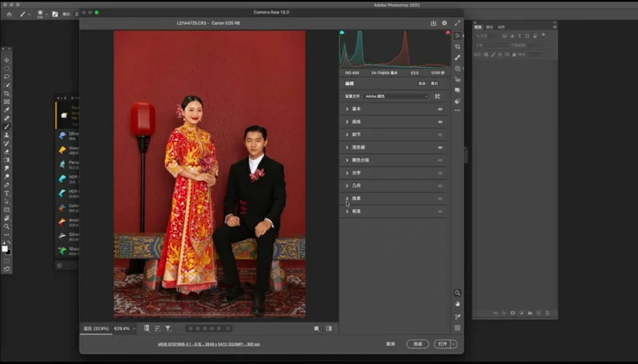
Task: Toggle the 混色器 panel eye icon
Action: 439,147
